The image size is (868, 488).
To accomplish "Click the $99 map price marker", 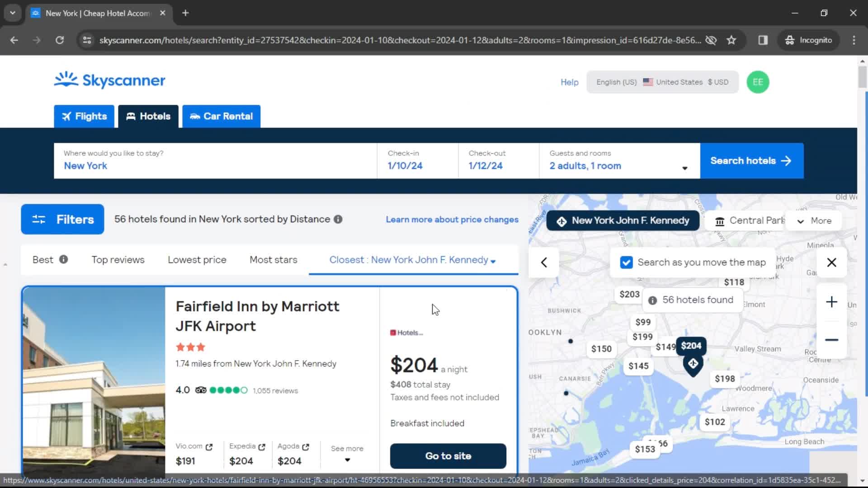I will coord(643,323).
